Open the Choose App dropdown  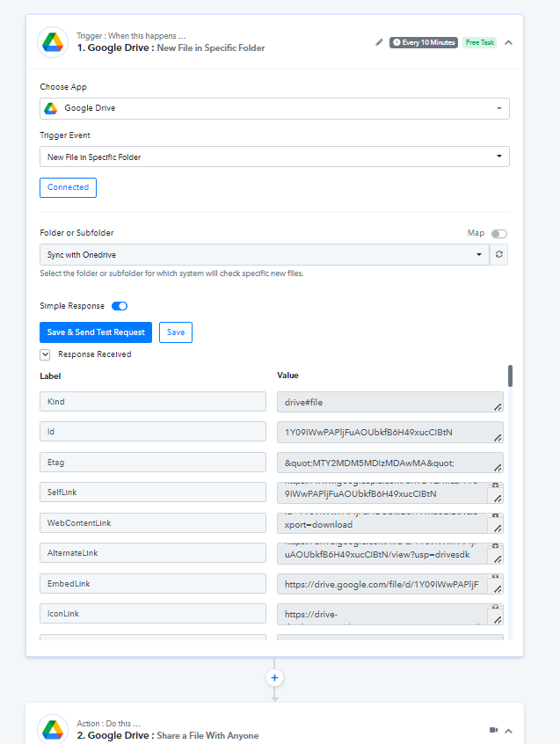[274, 109]
